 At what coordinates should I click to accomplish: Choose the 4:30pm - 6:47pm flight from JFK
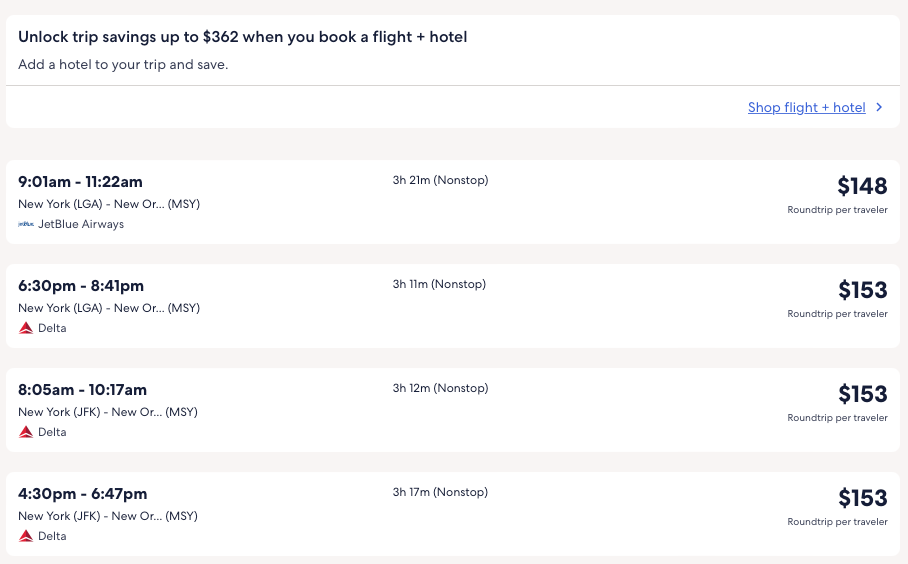click(82, 494)
